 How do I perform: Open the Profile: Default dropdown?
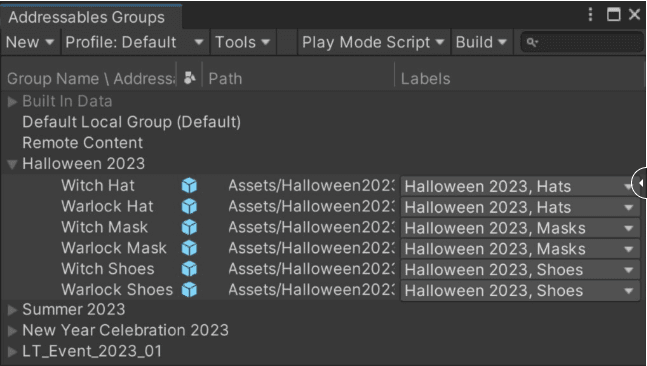point(135,42)
